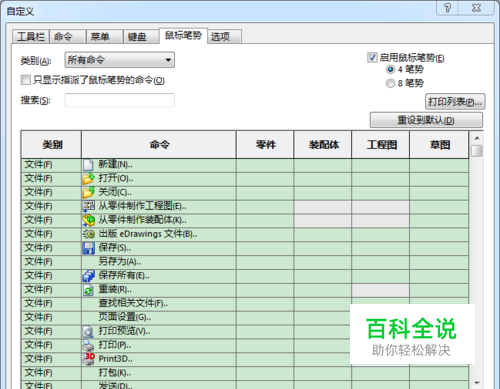Click the scrollbar up arrow
This screenshot has height=389, width=500.
(477, 138)
